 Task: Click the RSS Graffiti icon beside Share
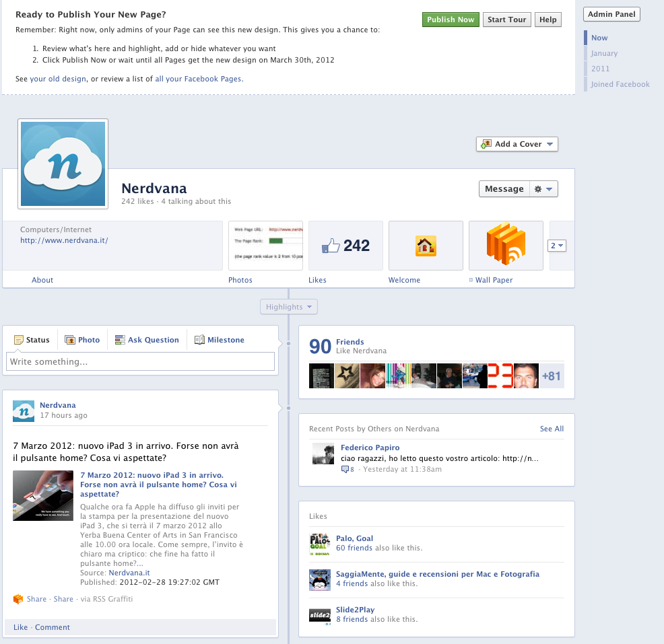tap(18, 599)
